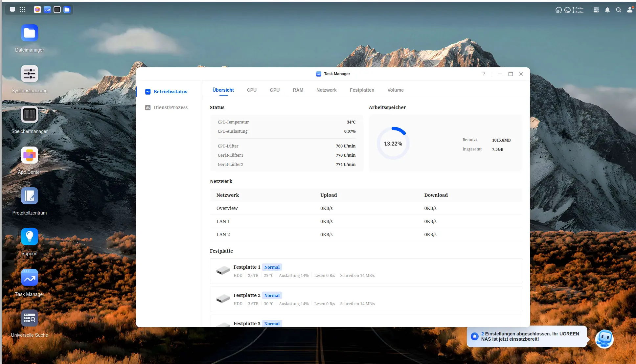Launch the Speichermanager desktop icon

(x=30, y=115)
